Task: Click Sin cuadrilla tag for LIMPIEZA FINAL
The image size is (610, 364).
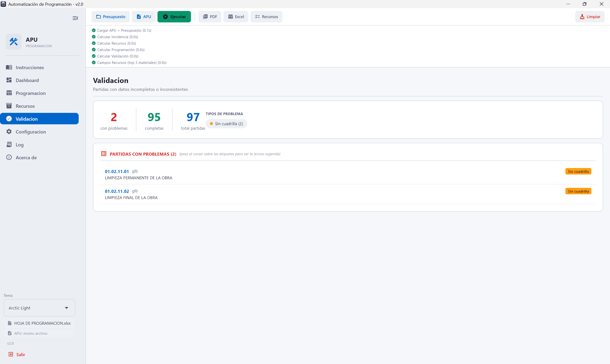Action: (578, 191)
